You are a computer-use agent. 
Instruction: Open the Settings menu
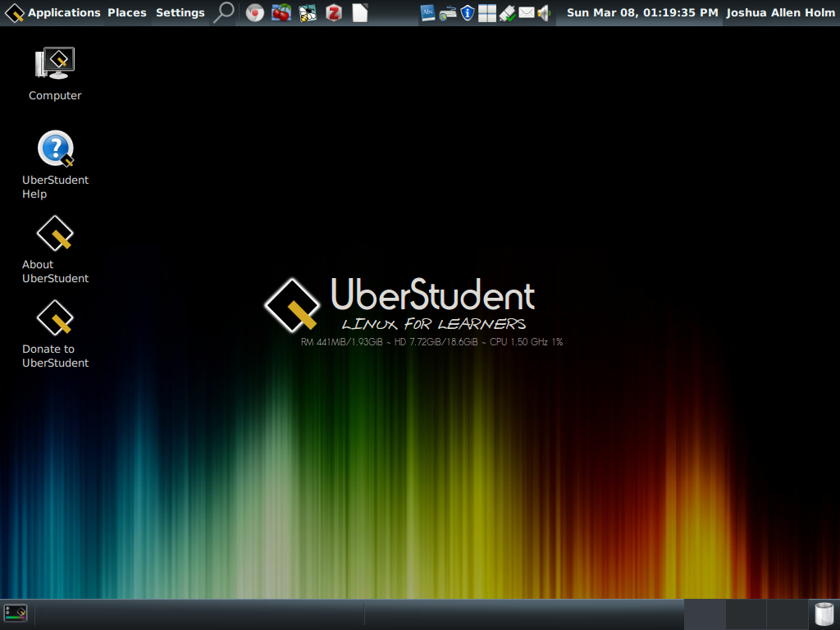pos(180,12)
